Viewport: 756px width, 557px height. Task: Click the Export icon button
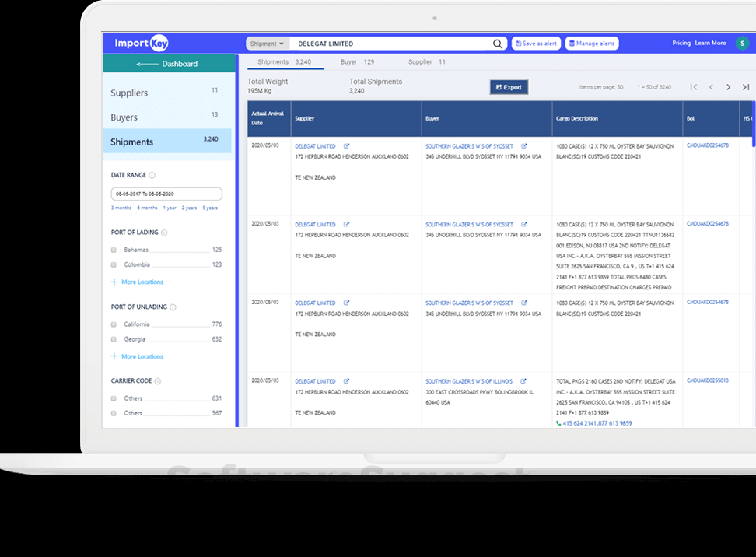[x=499, y=87]
